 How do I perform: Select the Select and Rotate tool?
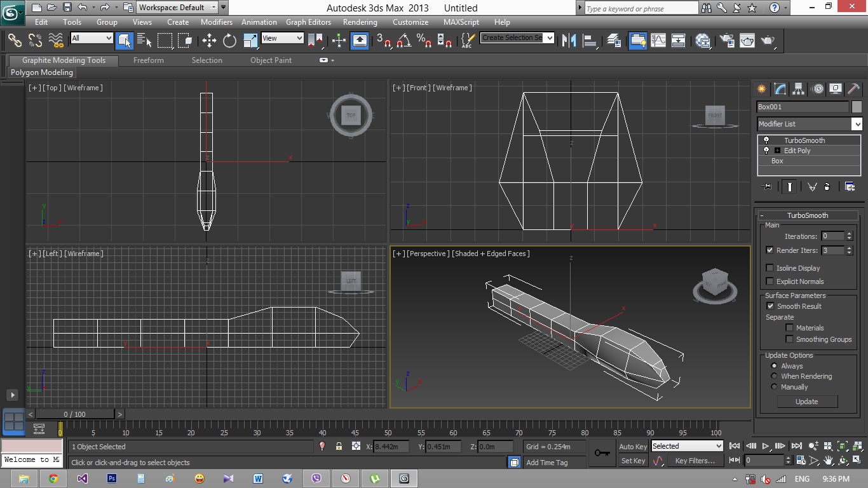coord(229,41)
